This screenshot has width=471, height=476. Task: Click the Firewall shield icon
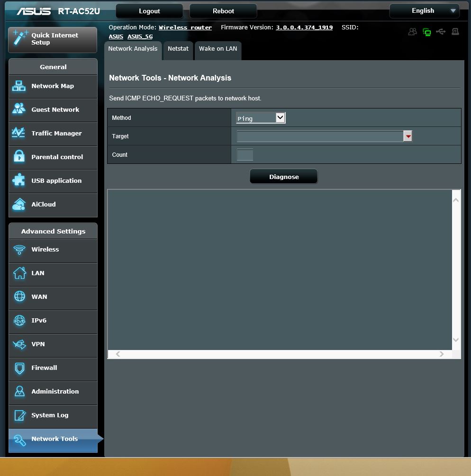click(20, 368)
